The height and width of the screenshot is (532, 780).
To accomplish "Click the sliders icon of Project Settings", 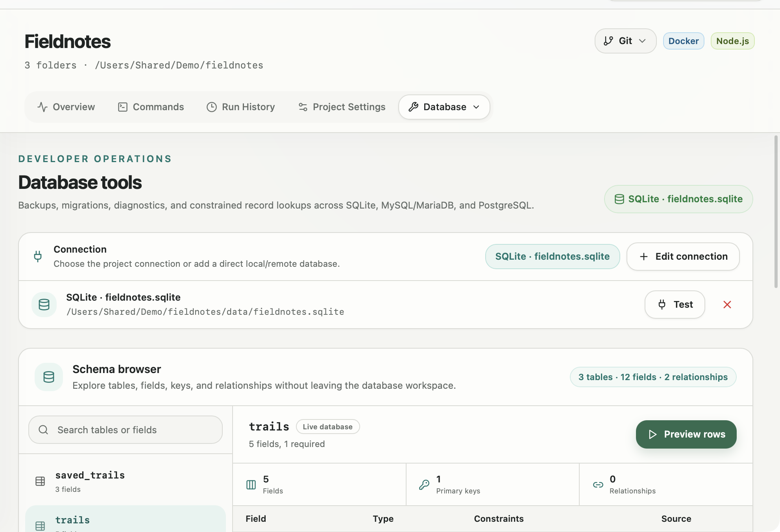I will pos(303,107).
